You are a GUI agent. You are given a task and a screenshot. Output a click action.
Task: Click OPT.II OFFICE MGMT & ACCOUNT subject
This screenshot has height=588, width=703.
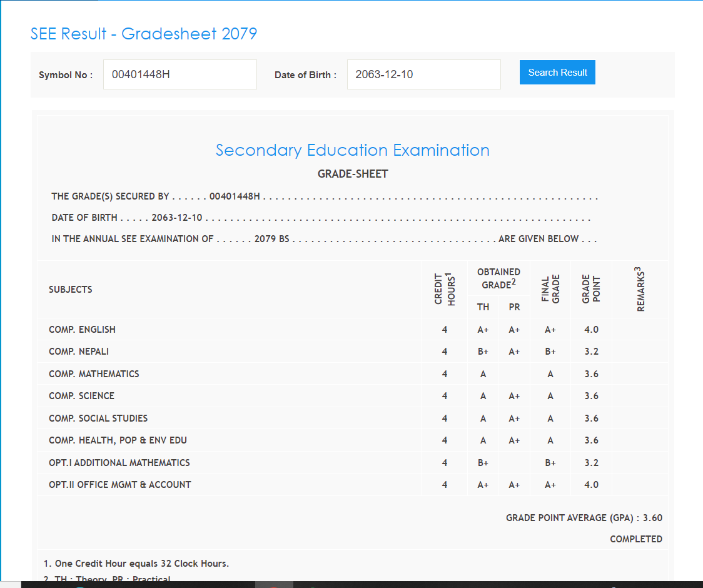click(x=120, y=485)
